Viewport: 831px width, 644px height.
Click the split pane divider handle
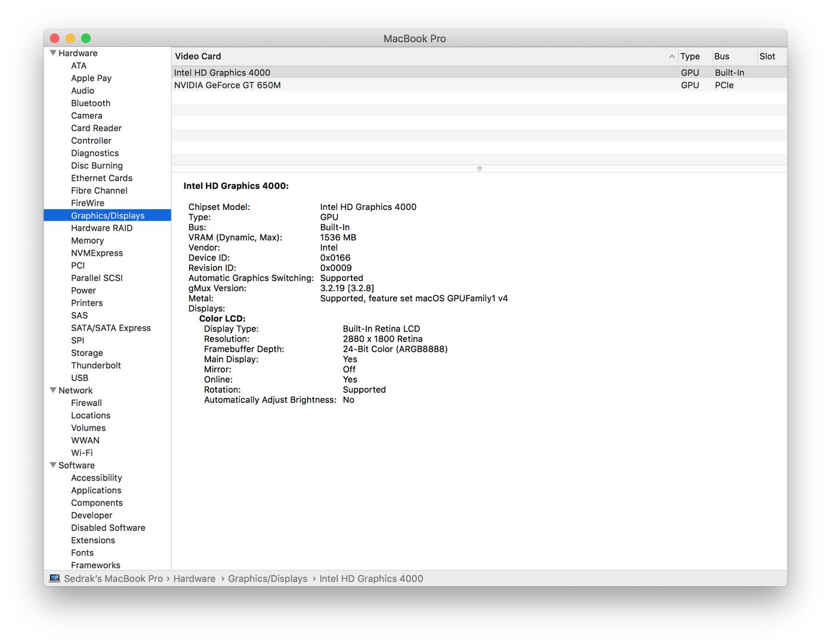click(479, 169)
